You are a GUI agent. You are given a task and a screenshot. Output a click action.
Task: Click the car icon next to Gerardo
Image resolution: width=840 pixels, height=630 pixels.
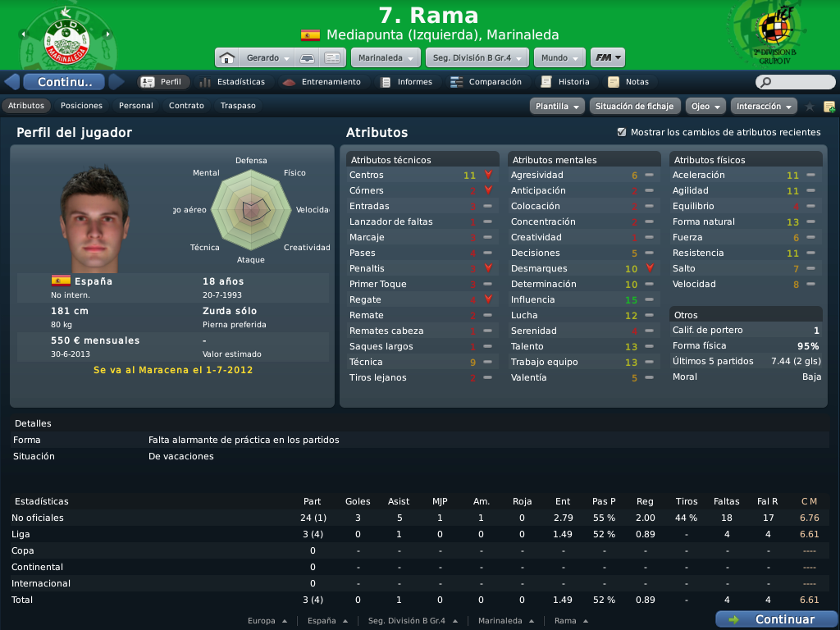click(x=307, y=58)
